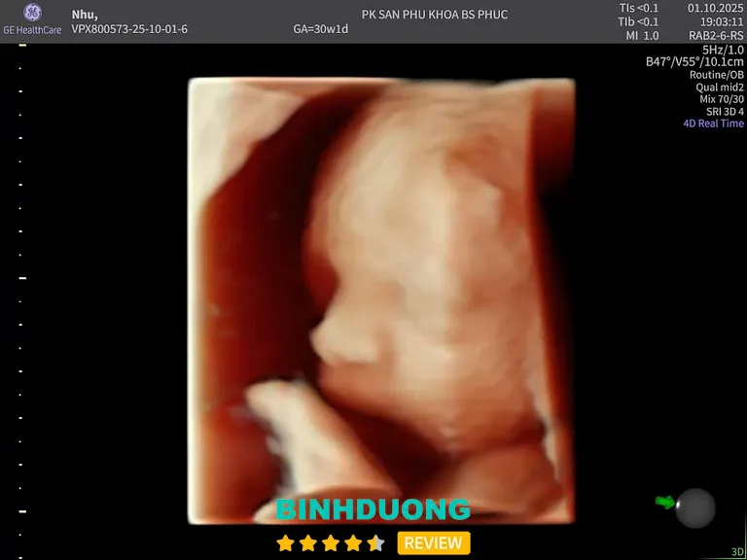
Task: Click the Mix 70/30 render setting
Action: pos(720,99)
